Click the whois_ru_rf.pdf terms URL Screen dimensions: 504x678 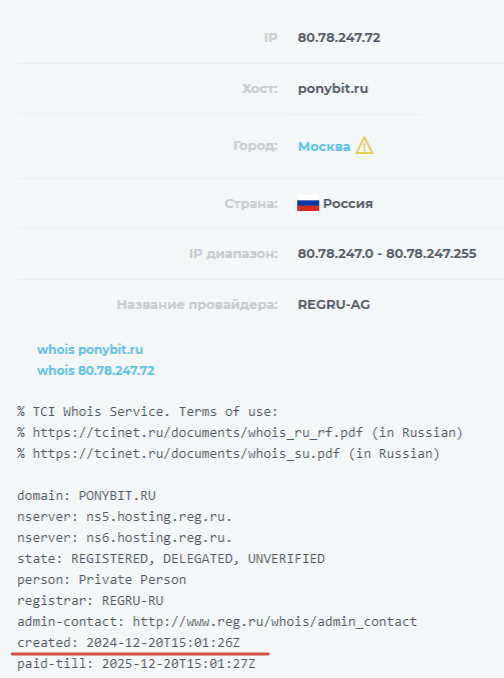[x=198, y=432]
